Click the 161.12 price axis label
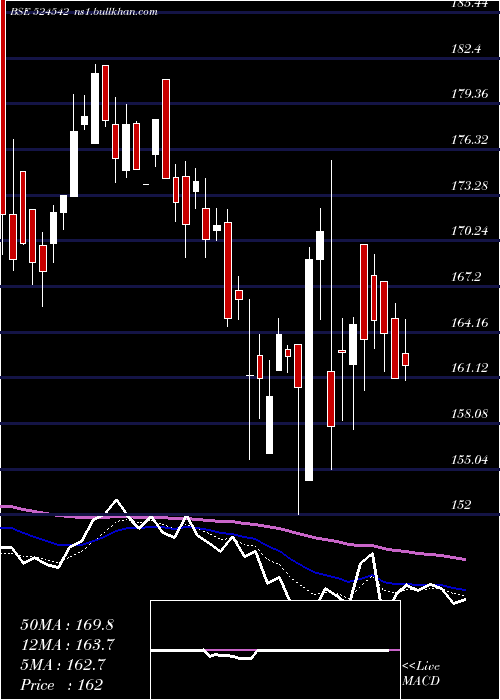Viewport: 500px width, 700px height. pyautogui.click(x=470, y=368)
